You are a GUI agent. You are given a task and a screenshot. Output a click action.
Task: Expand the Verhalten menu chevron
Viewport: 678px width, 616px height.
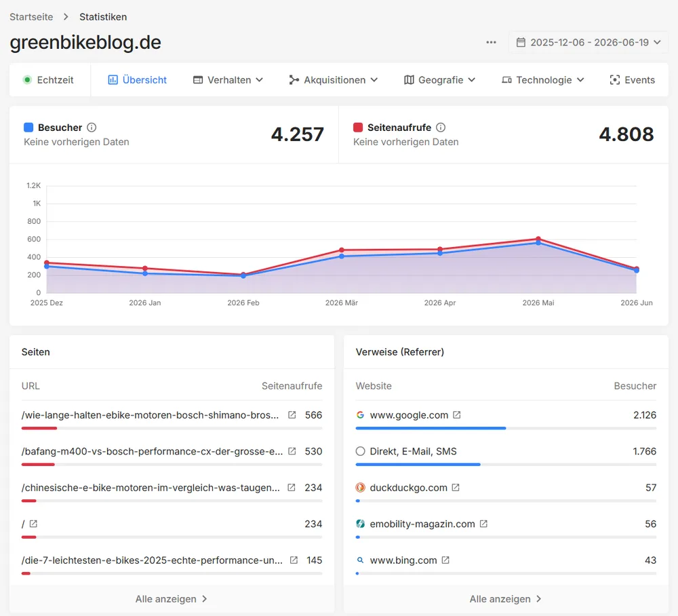pos(260,80)
